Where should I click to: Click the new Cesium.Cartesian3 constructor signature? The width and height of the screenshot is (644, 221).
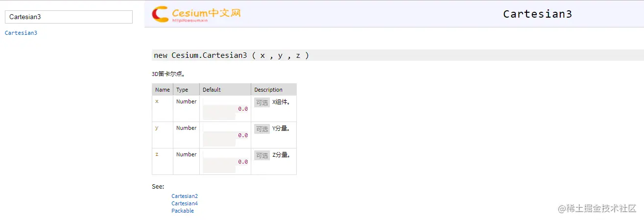(231, 55)
